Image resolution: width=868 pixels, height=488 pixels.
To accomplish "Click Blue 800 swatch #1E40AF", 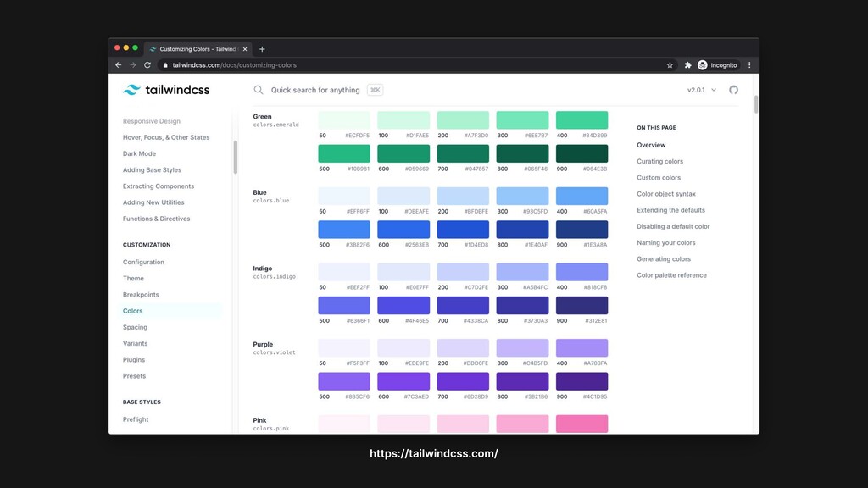I will coord(522,230).
